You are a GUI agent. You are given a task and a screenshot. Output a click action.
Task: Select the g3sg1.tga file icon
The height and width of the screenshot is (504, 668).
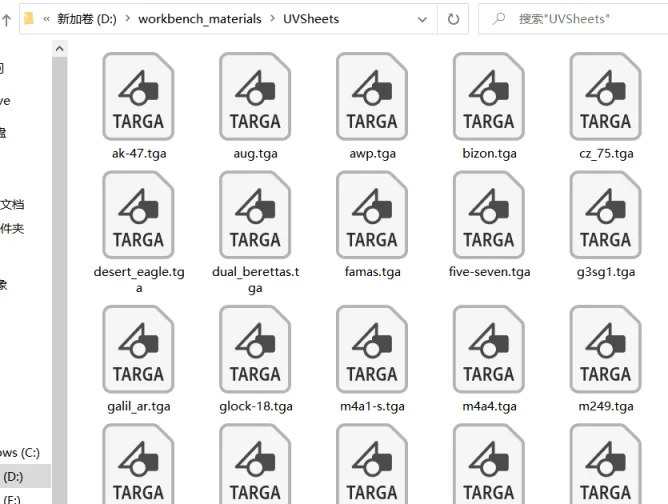coord(605,215)
